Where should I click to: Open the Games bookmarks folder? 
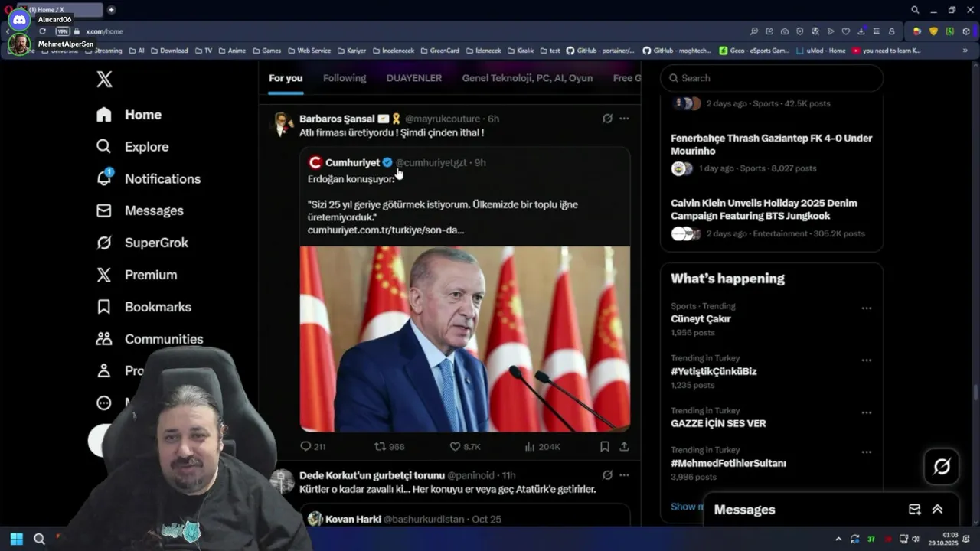[266, 51]
